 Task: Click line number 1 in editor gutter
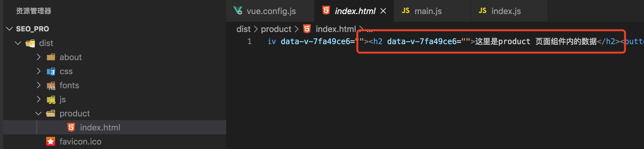249,42
